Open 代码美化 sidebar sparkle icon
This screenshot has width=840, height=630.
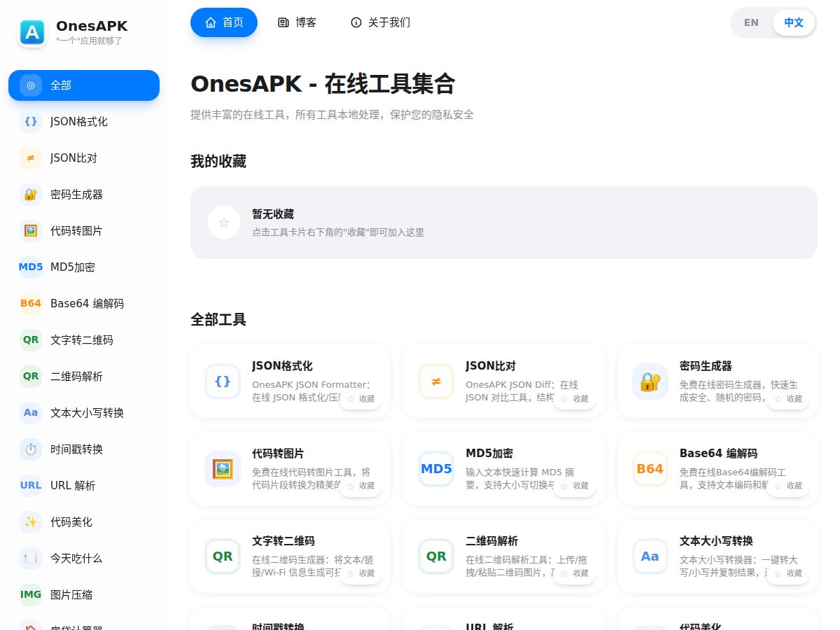(31, 522)
